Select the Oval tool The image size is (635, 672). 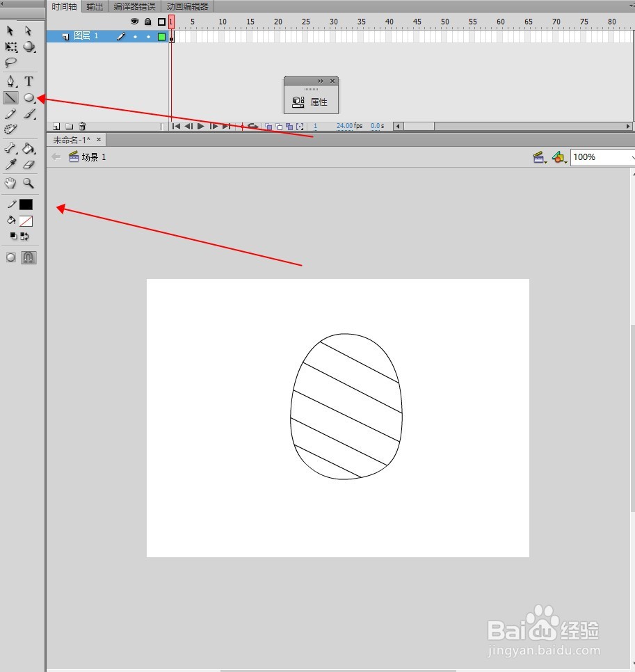29,98
